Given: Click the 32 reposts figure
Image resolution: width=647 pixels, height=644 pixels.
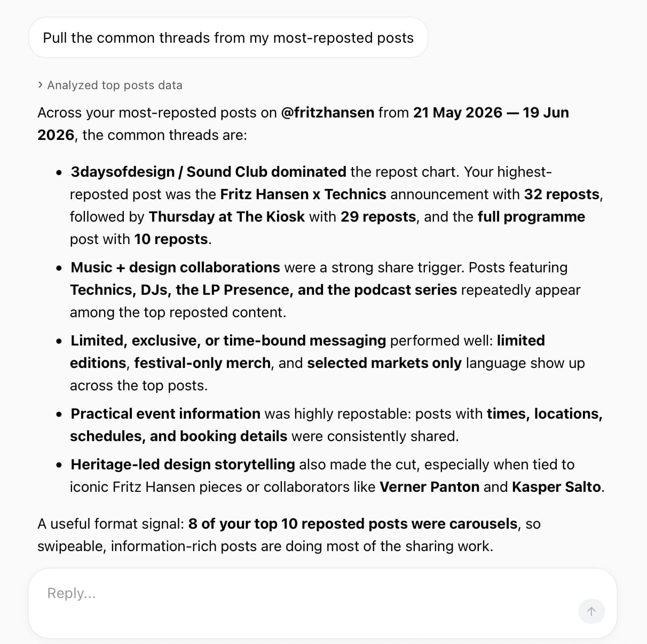Looking at the screenshot, I should (x=562, y=194).
